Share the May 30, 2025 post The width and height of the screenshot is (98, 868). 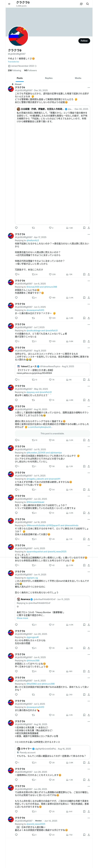click(89, 400)
